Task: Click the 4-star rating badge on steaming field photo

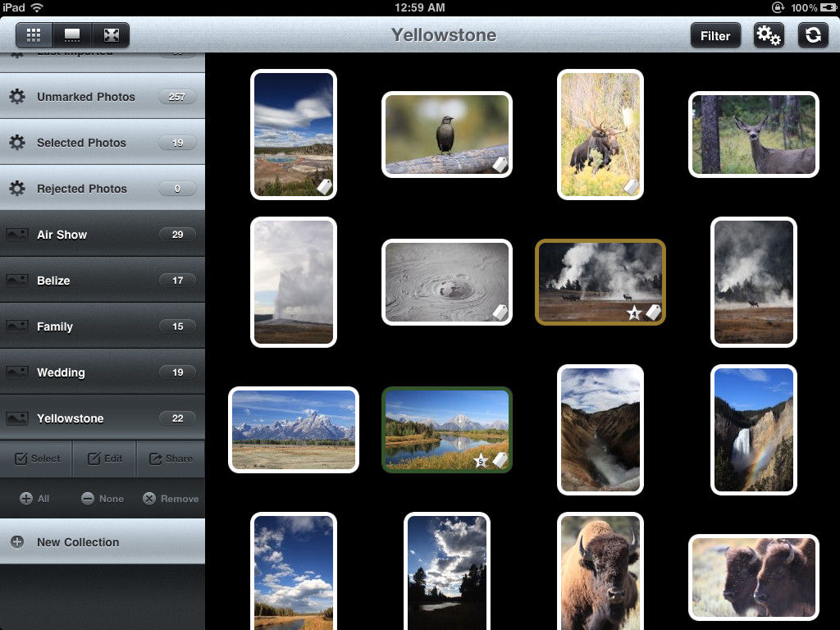Action: (634, 313)
